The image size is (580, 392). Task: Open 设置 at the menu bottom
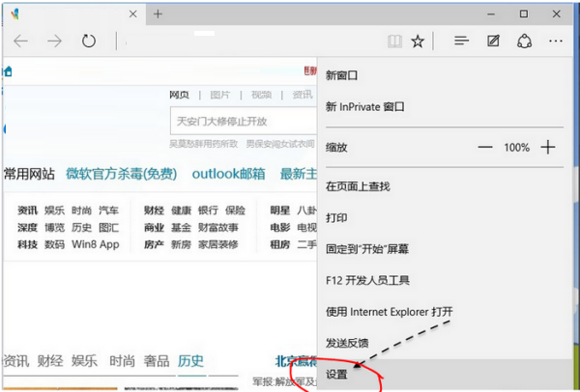336,374
